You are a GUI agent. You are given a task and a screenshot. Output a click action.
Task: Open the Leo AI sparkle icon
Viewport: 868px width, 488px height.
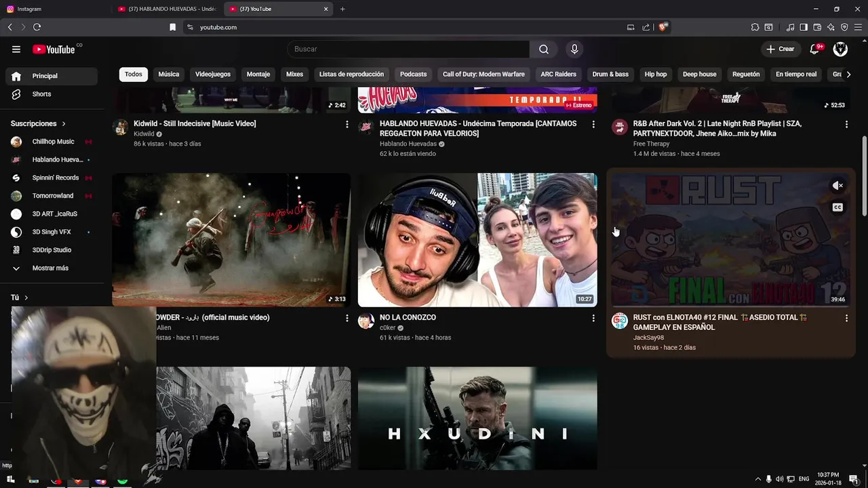[831, 27]
